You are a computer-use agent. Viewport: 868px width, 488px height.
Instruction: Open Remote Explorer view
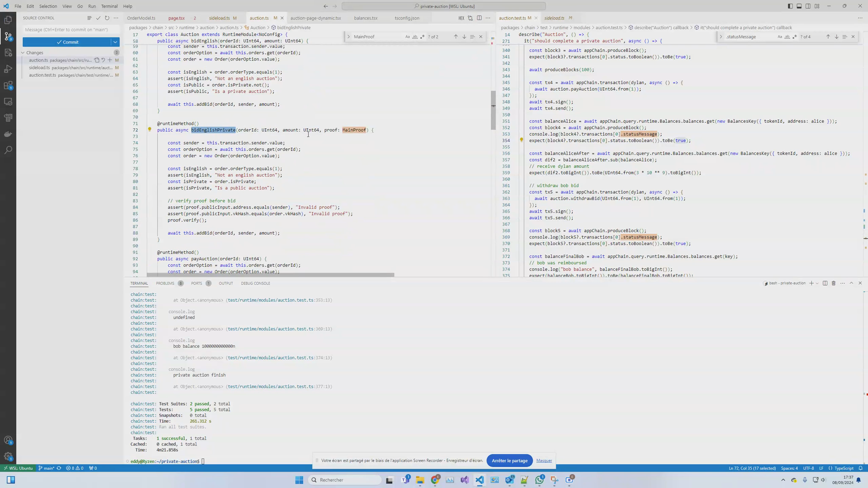8,102
